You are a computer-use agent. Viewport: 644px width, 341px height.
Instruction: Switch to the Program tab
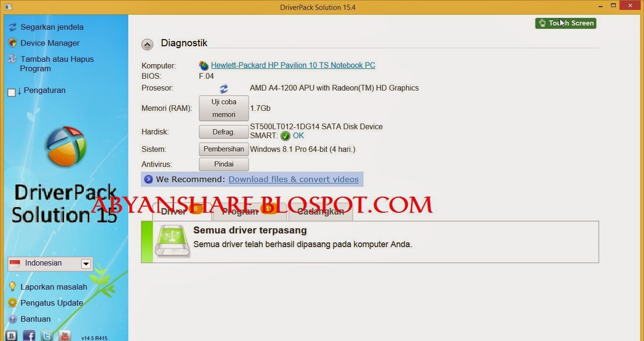250,212
